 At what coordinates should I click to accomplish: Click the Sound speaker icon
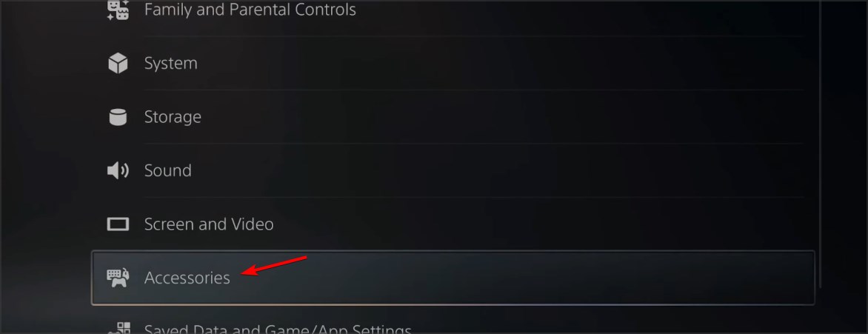pos(117,170)
